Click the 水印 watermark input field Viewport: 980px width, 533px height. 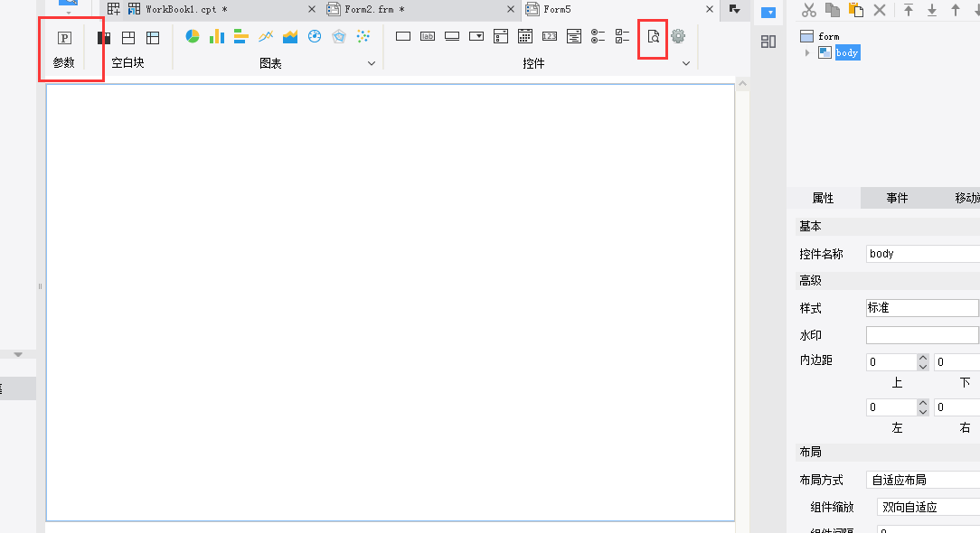922,335
